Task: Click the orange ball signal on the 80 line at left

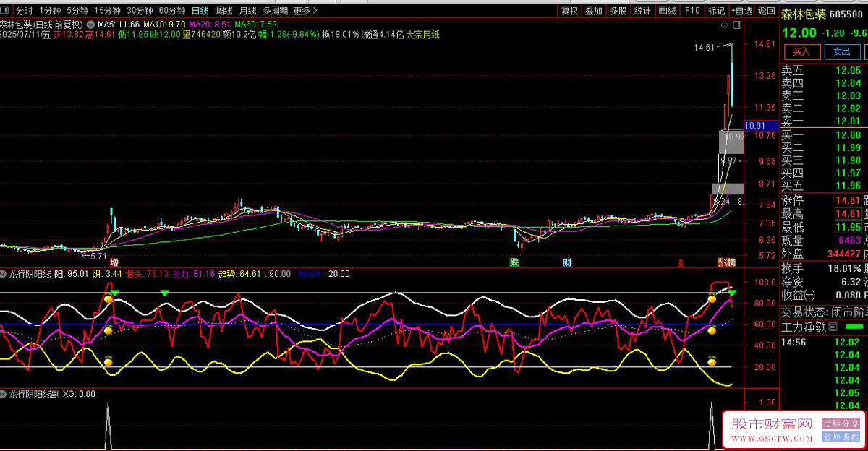Action: 108,298
